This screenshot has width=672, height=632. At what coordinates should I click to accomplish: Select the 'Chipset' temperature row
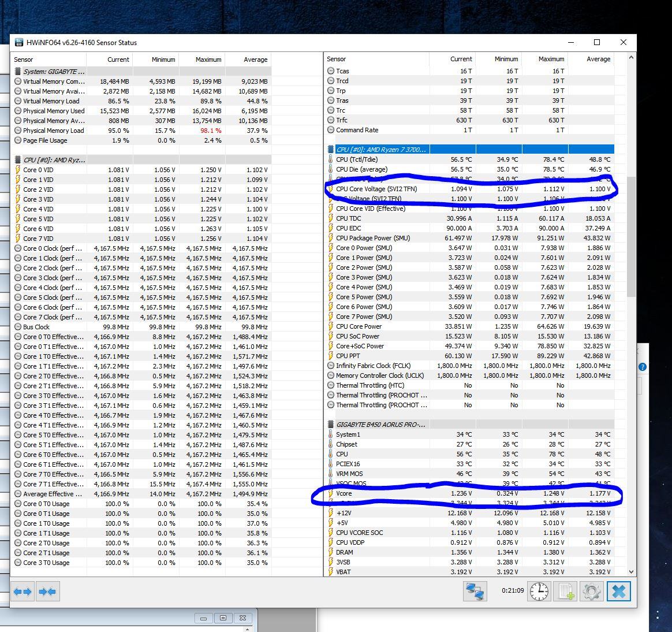470,445
